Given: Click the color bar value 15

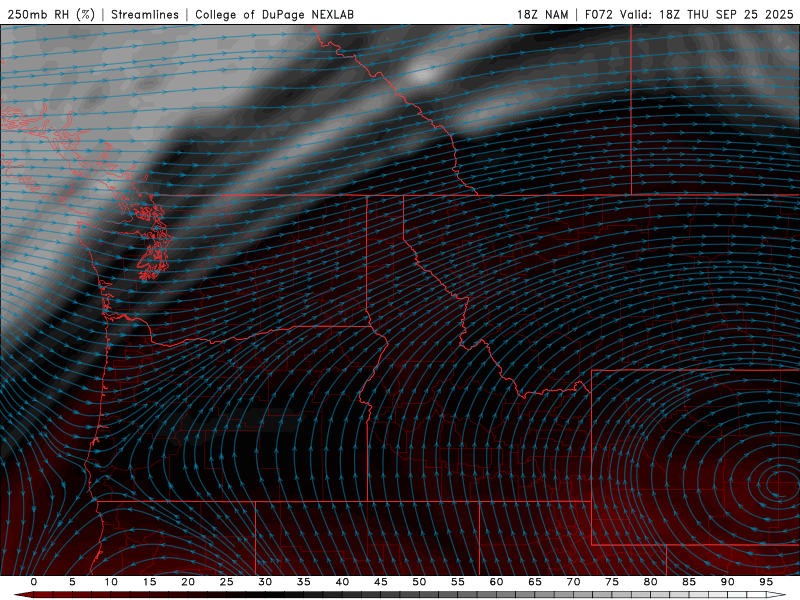Looking at the screenshot, I should click(149, 582).
